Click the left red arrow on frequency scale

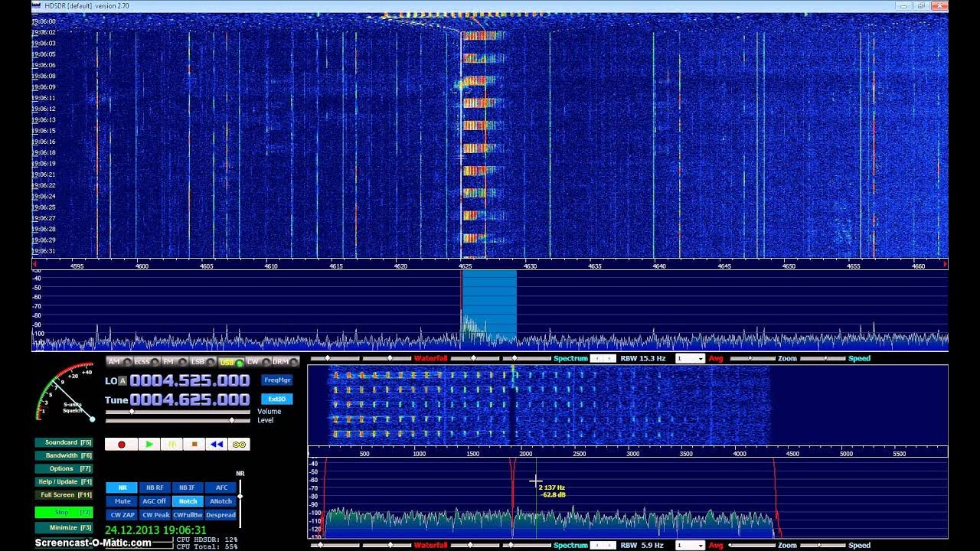(x=34, y=265)
